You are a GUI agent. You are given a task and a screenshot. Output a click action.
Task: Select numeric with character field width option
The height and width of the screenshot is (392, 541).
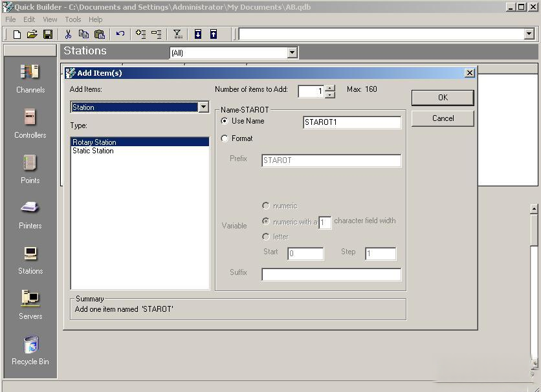click(266, 221)
